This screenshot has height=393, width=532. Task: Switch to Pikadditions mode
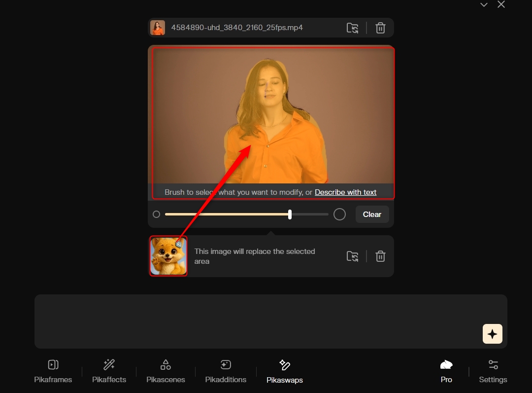[x=226, y=371]
